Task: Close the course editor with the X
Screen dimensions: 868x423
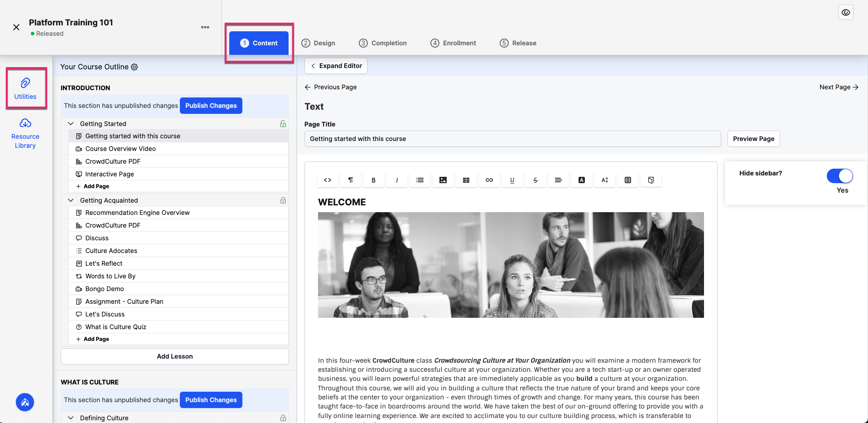Action: [x=16, y=27]
